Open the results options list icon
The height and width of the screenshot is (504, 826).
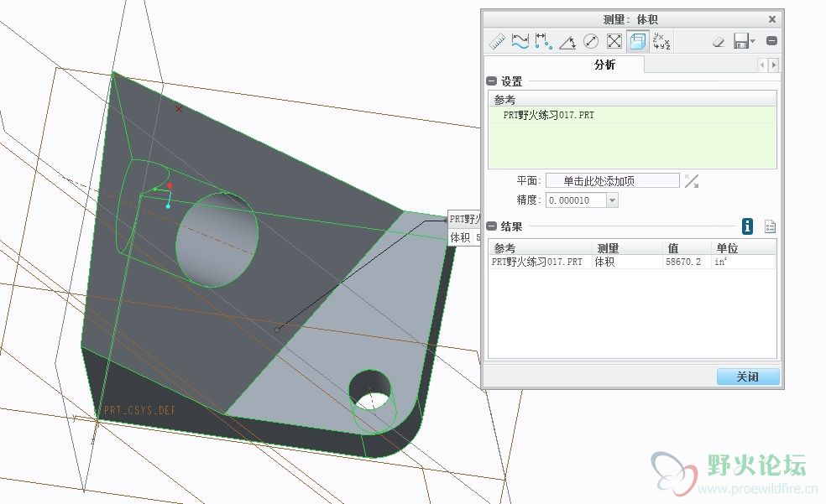[770, 226]
